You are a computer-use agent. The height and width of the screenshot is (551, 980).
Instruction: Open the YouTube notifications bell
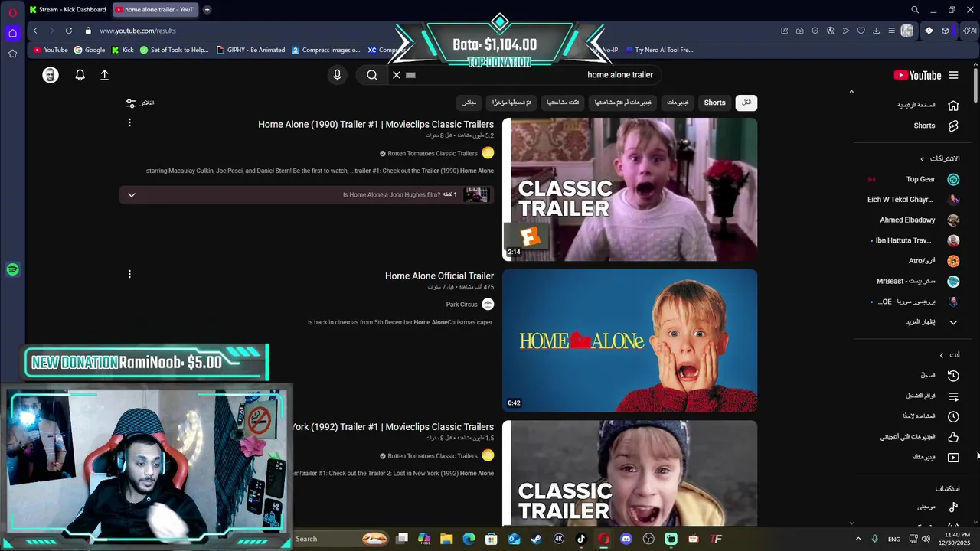80,75
